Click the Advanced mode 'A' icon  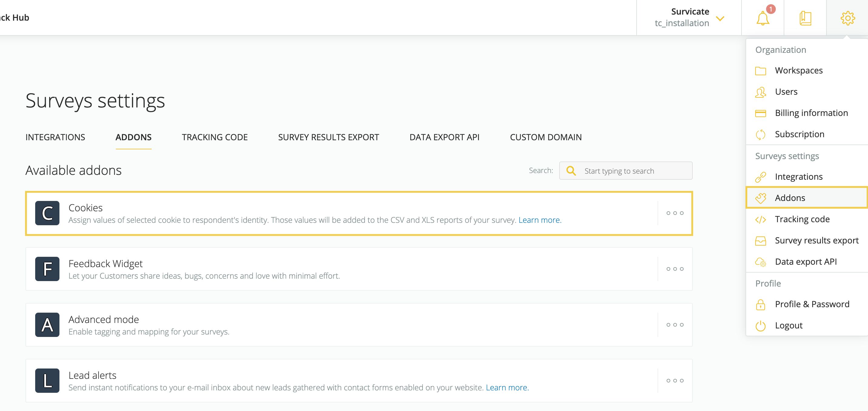47,325
